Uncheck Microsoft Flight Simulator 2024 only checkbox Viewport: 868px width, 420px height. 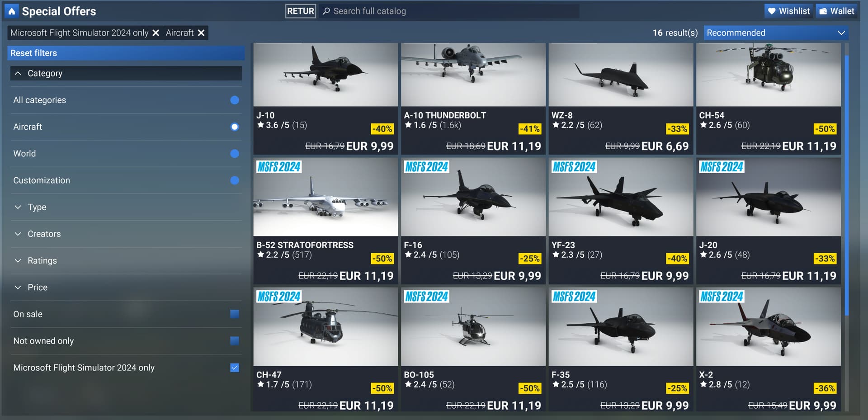pyautogui.click(x=234, y=368)
